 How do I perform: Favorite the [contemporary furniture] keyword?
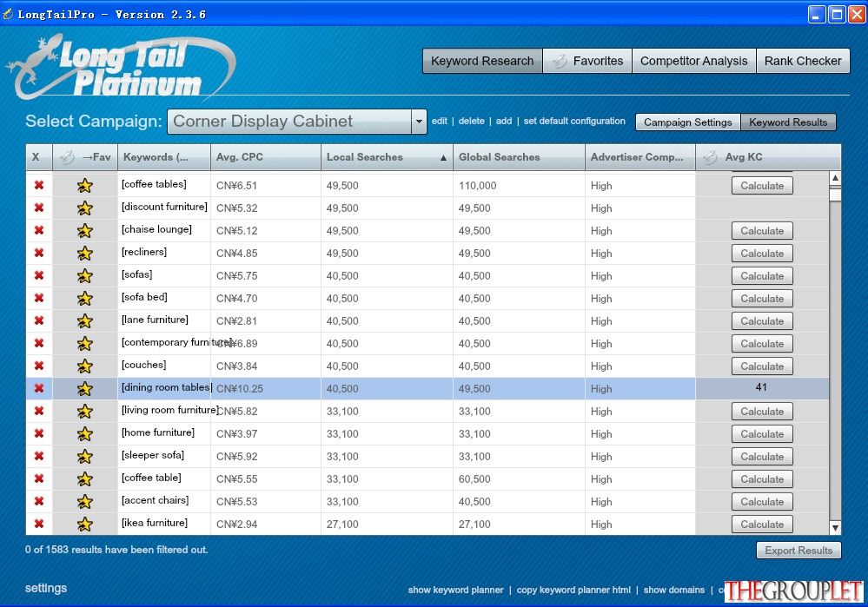[x=84, y=344]
